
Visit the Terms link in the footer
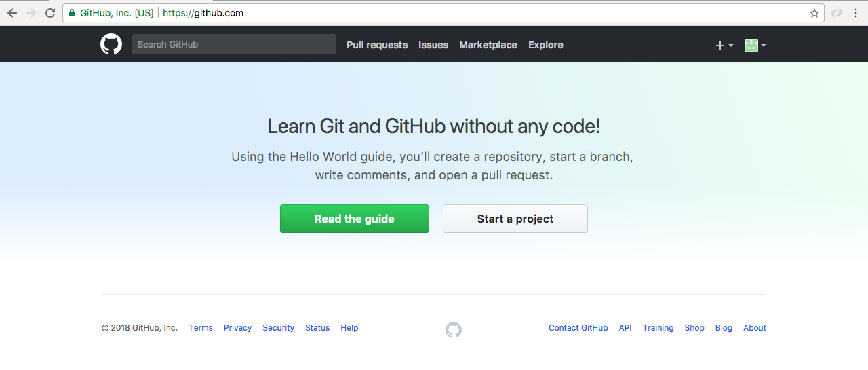[201, 328]
